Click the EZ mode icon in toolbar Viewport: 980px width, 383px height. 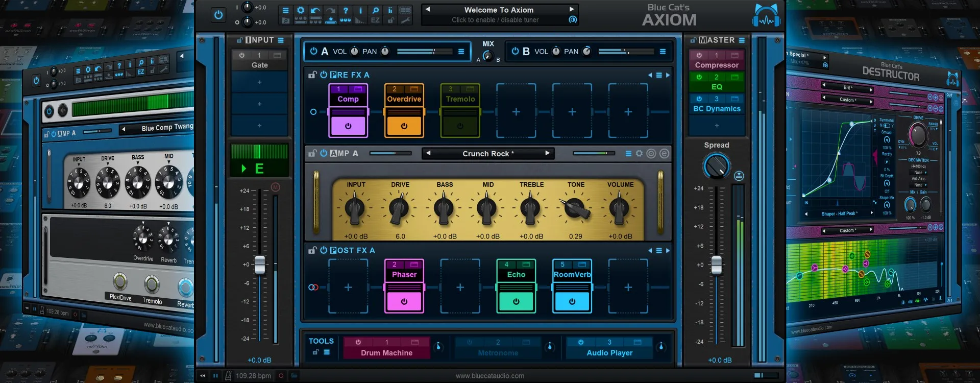tap(375, 20)
